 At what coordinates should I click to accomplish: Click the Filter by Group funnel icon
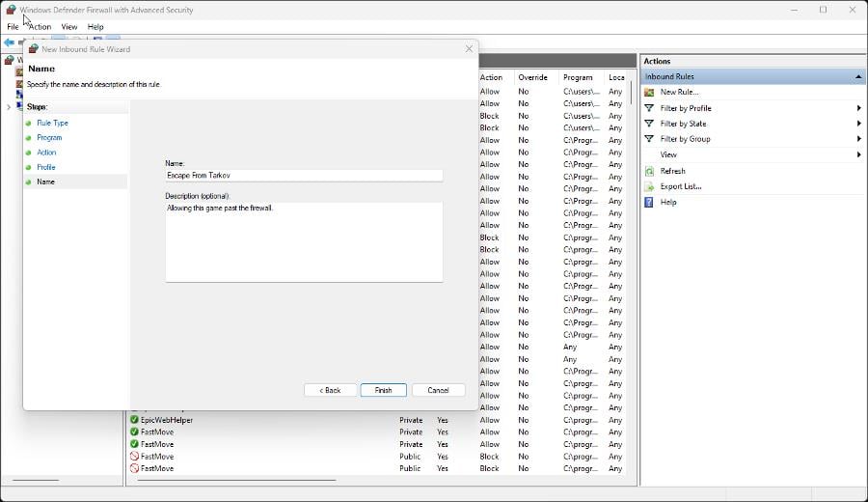pyautogui.click(x=649, y=139)
